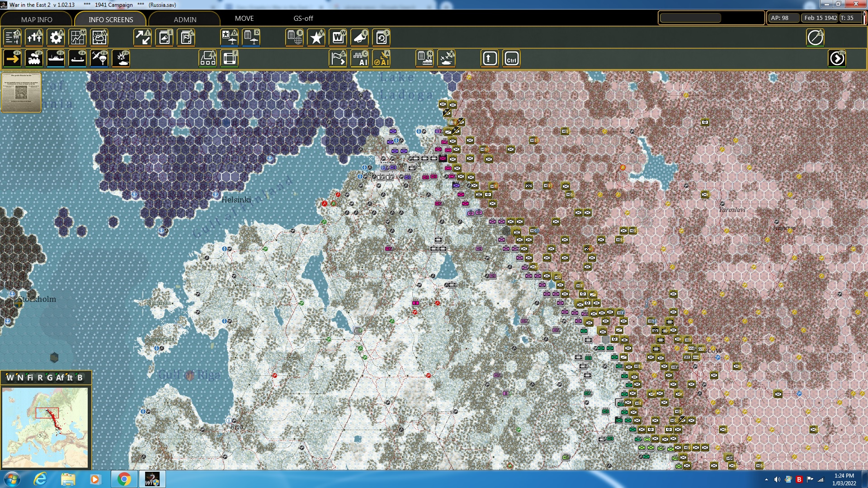The width and height of the screenshot is (868, 488).
Task: Toggle the N filter on minimap panel
Action: [20, 378]
